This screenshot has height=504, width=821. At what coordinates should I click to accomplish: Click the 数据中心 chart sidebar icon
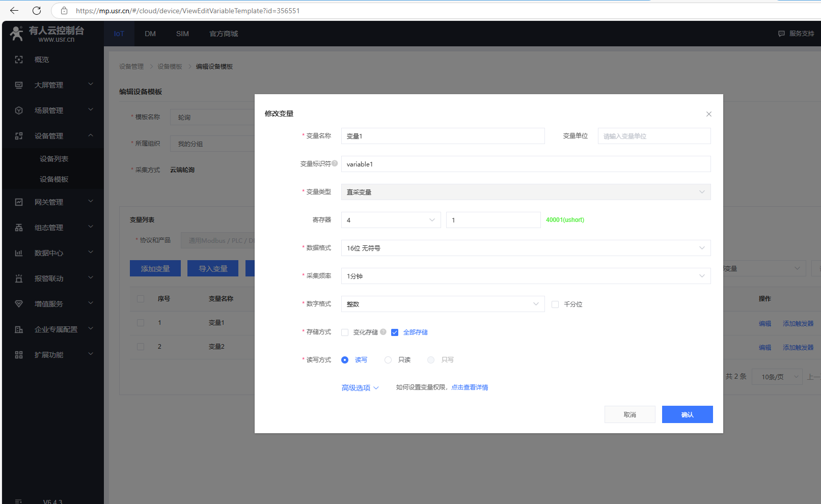pyautogui.click(x=19, y=253)
